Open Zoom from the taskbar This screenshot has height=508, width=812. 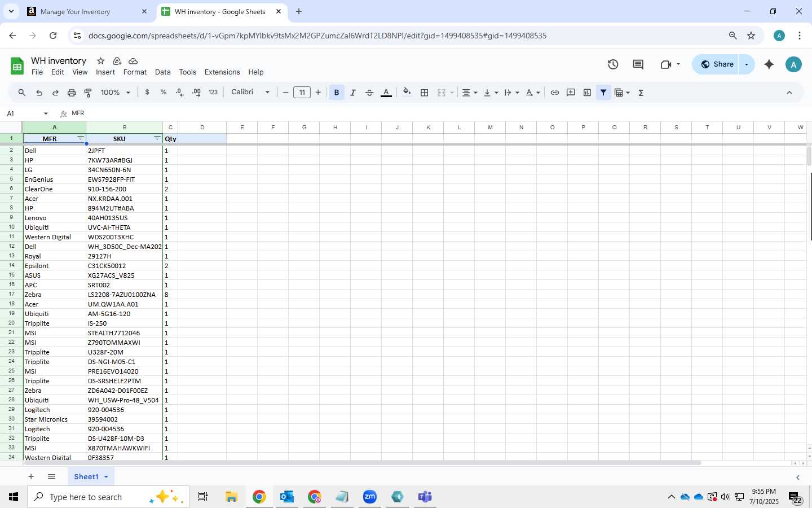click(370, 497)
